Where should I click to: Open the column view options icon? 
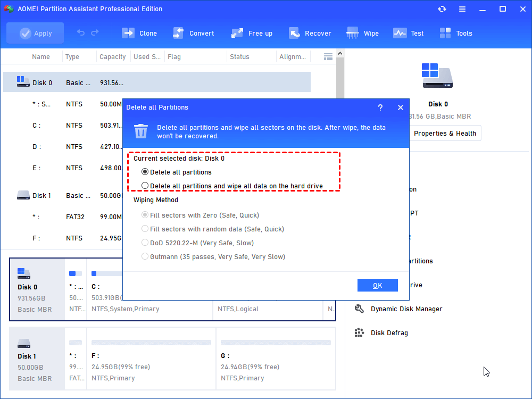328,56
